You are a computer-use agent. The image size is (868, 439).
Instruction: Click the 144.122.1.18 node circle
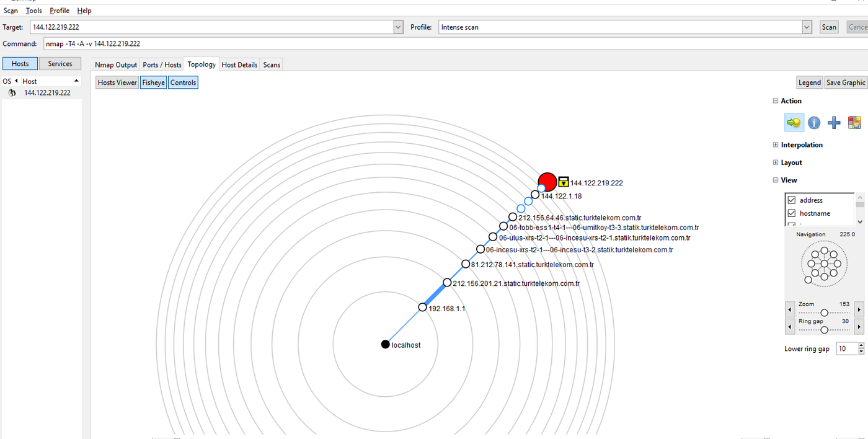tap(535, 194)
